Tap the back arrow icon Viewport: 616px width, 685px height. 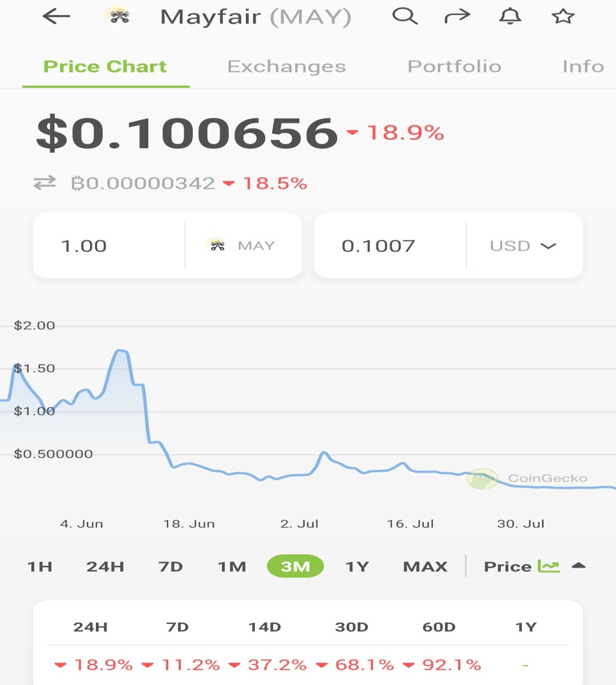(x=56, y=17)
